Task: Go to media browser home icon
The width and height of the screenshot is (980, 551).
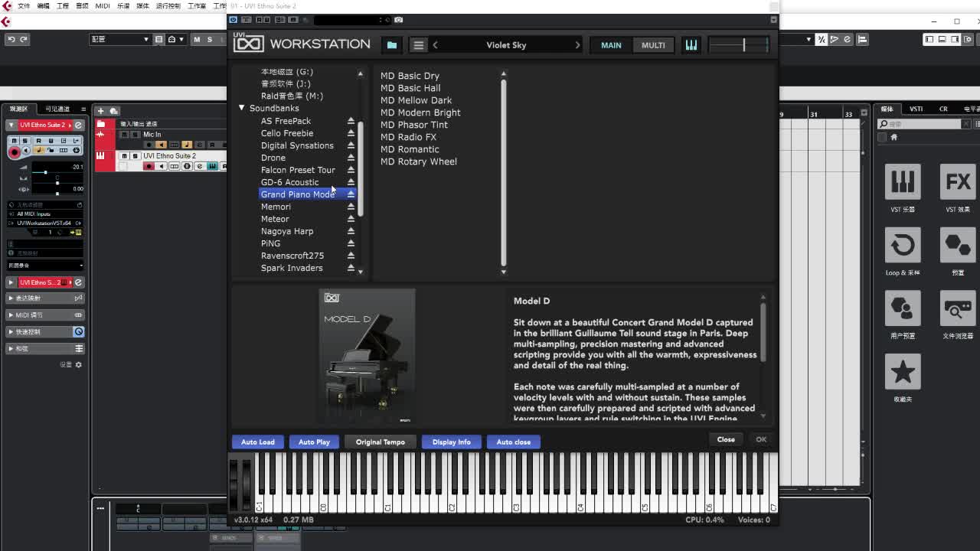Action: click(893, 137)
